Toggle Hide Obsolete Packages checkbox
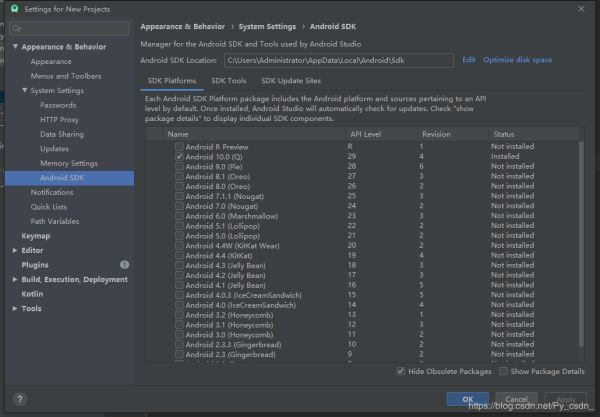Image resolution: width=600 pixels, height=417 pixels. 401,371
